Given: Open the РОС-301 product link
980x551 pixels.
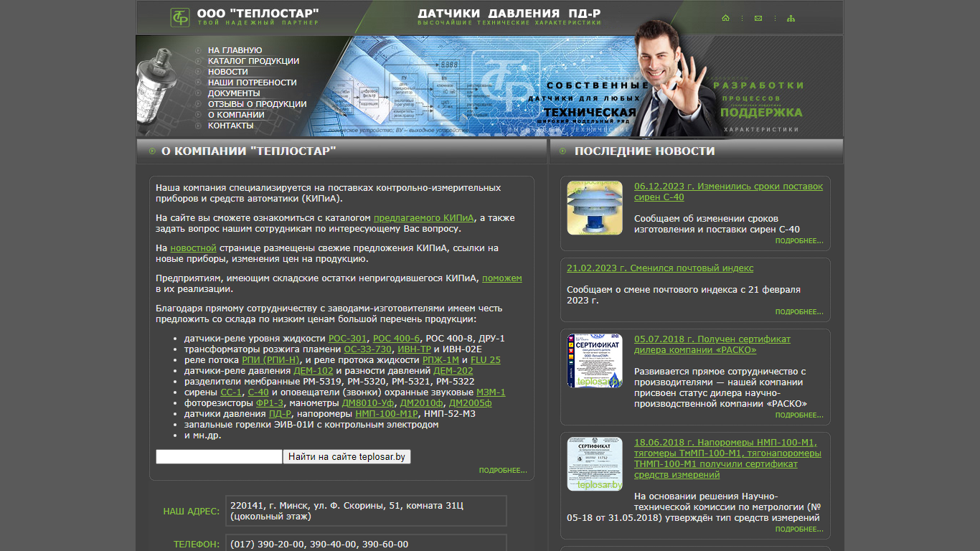Looking at the screenshot, I should click(x=348, y=339).
